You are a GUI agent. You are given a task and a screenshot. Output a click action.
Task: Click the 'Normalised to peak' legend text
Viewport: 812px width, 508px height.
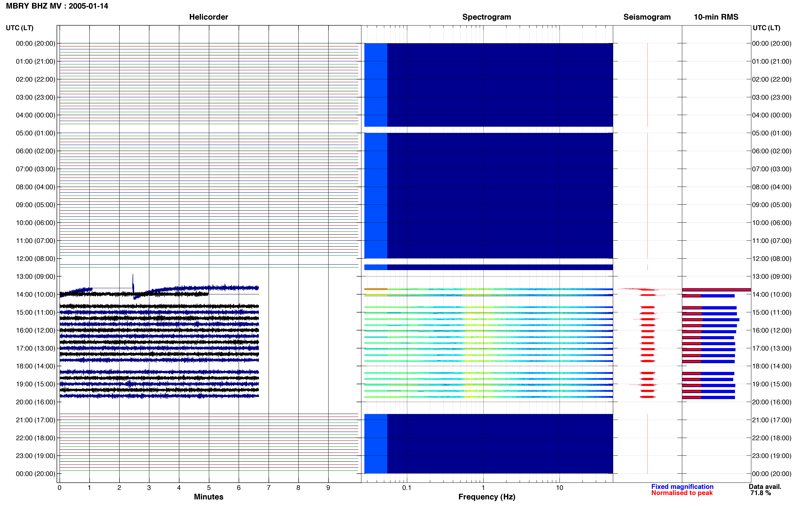point(682,493)
